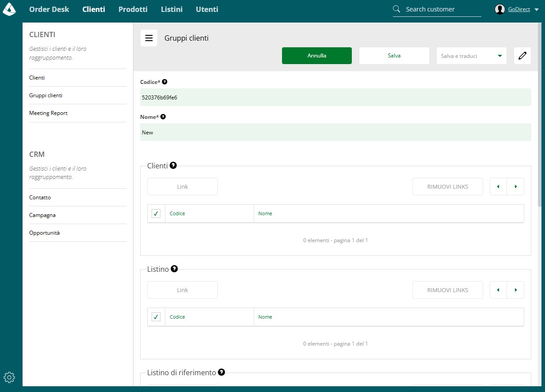The image size is (545, 392).
Task: Go to next page in Clienti table
Action: click(x=515, y=186)
